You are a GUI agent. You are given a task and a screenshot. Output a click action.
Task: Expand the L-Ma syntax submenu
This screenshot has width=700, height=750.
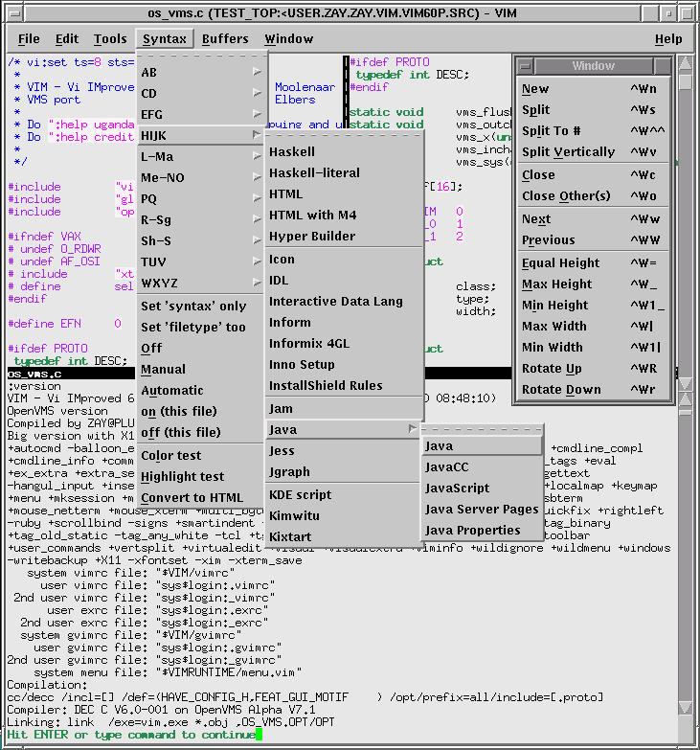click(x=201, y=156)
